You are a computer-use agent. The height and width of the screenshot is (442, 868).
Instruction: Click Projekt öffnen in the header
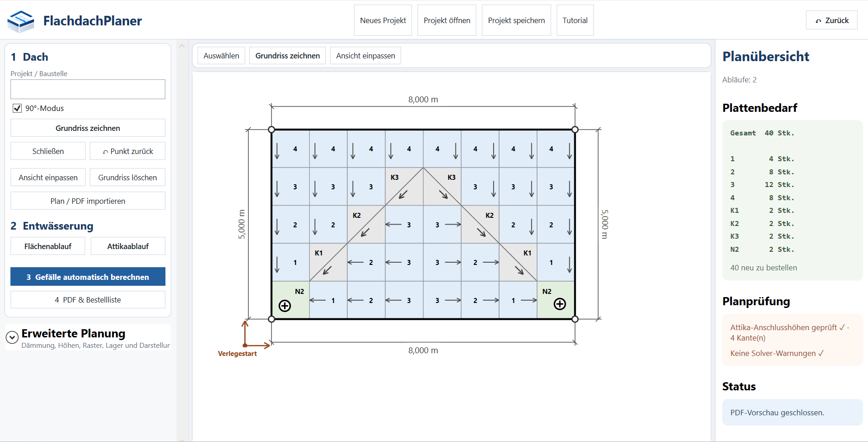pos(447,20)
